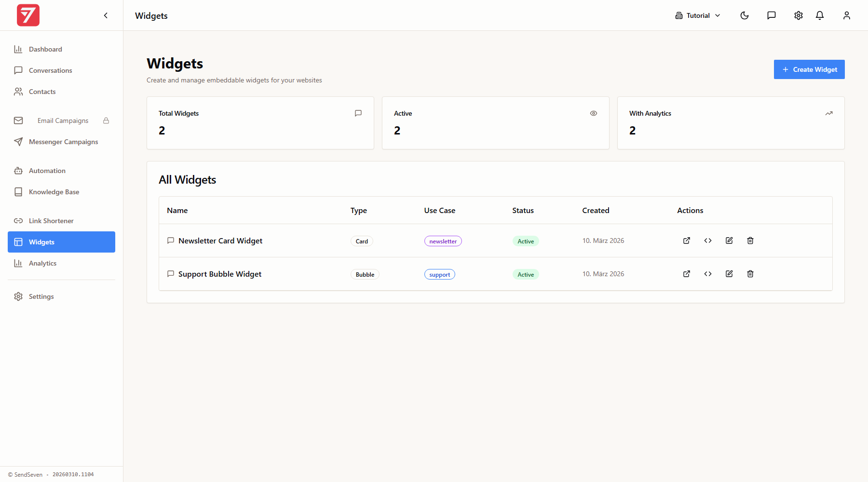This screenshot has width=868, height=482.
Task: Click the Bubble type badge
Action: click(365, 274)
